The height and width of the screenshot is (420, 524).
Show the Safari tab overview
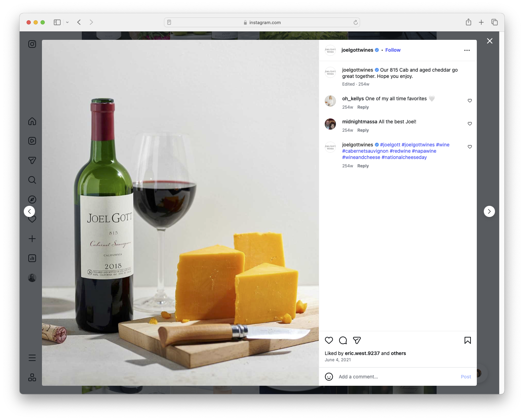click(495, 22)
